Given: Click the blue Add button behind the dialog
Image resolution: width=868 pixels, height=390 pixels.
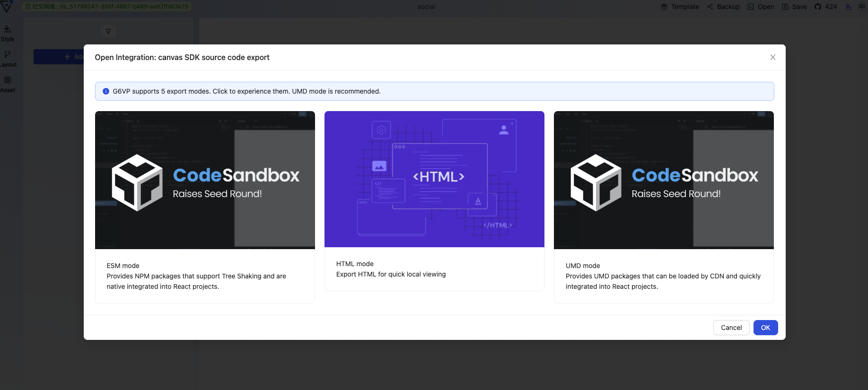Looking at the screenshot, I should point(59,57).
